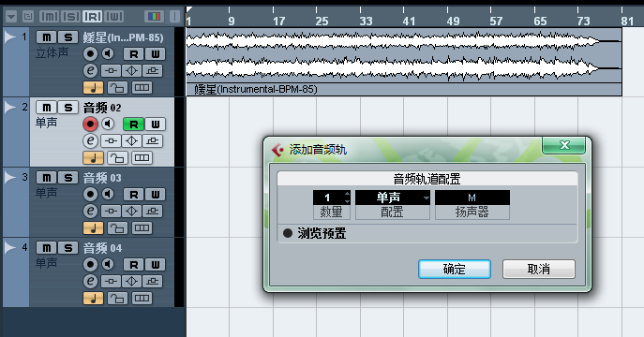Toggle track list edit-in-place button

tap(28, 17)
